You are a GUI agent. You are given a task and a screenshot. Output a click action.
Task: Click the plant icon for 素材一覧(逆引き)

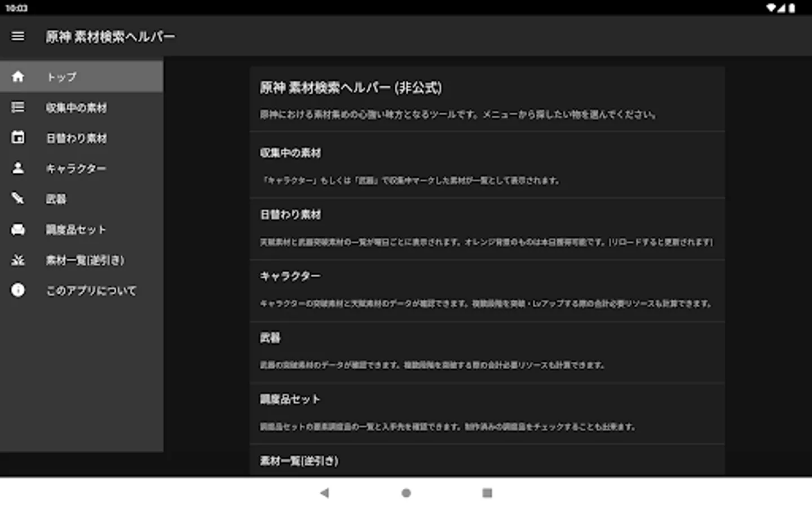point(18,260)
